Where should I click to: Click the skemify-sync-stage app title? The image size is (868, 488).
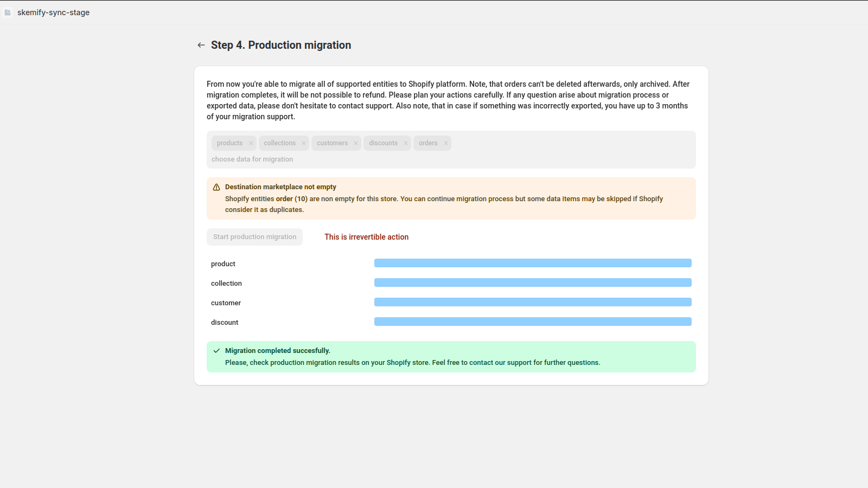53,12
